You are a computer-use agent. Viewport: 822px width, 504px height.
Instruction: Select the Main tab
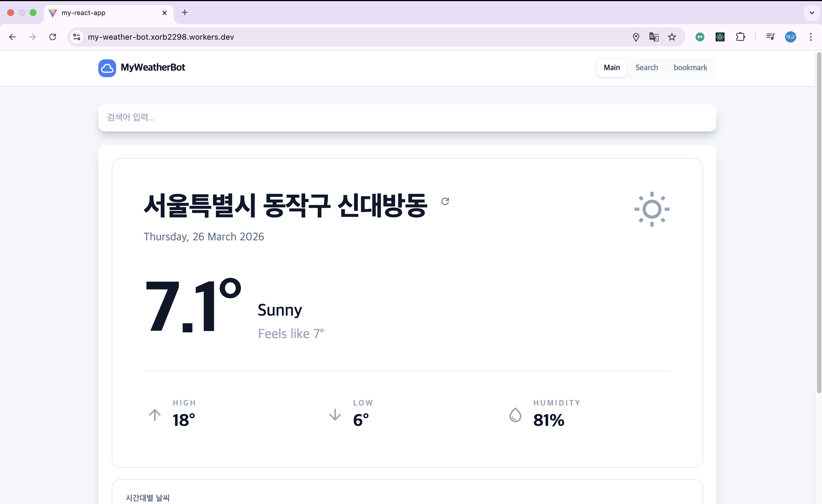click(611, 68)
